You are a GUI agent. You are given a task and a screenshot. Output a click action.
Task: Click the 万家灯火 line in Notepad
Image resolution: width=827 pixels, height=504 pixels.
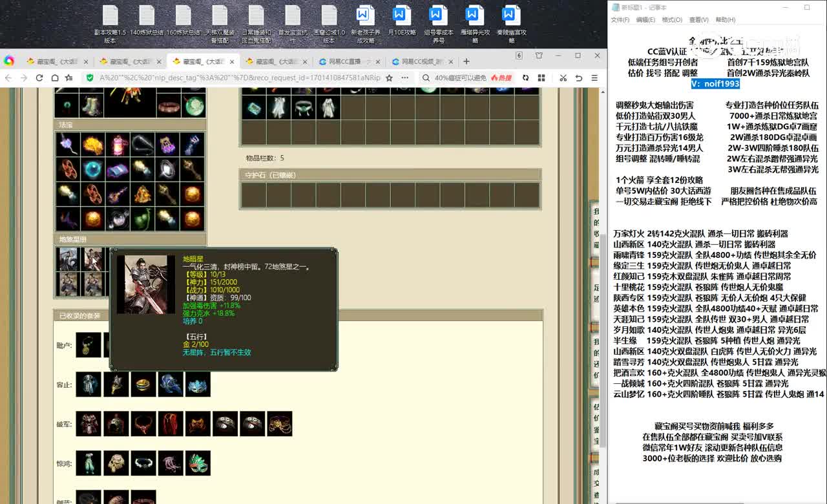coord(700,234)
